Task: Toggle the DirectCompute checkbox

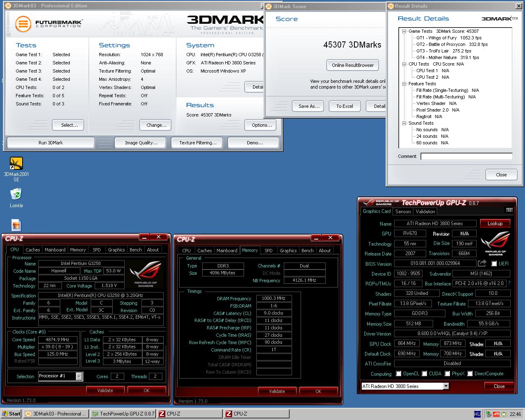Action: tap(470, 374)
